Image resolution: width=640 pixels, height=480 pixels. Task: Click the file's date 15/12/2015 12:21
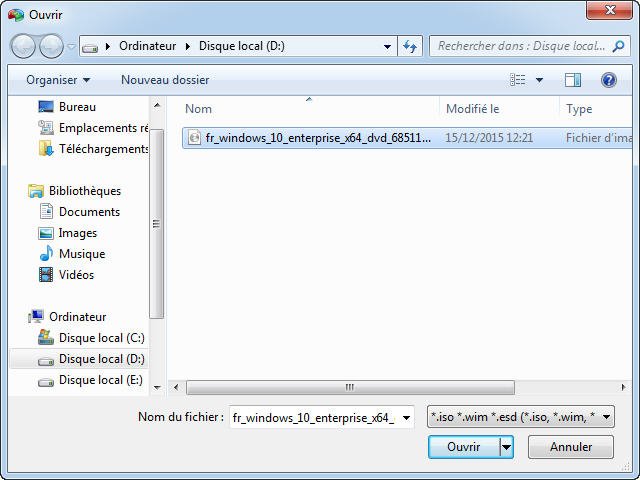click(x=489, y=138)
